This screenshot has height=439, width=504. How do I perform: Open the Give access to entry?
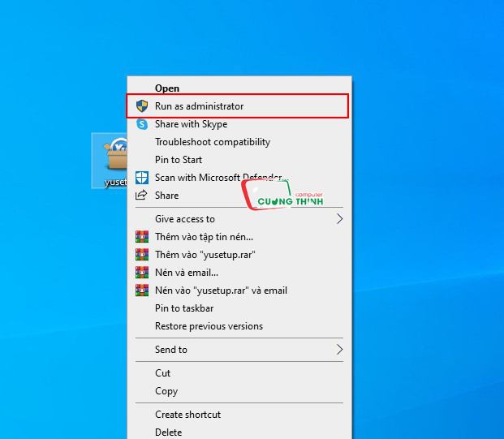pos(239,219)
